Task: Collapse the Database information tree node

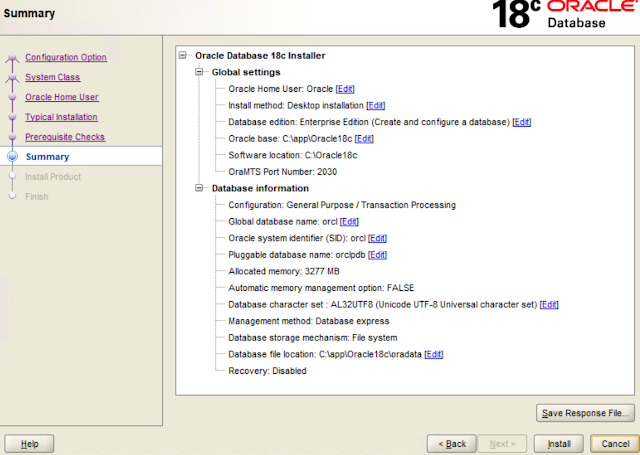Action: point(199,188)
